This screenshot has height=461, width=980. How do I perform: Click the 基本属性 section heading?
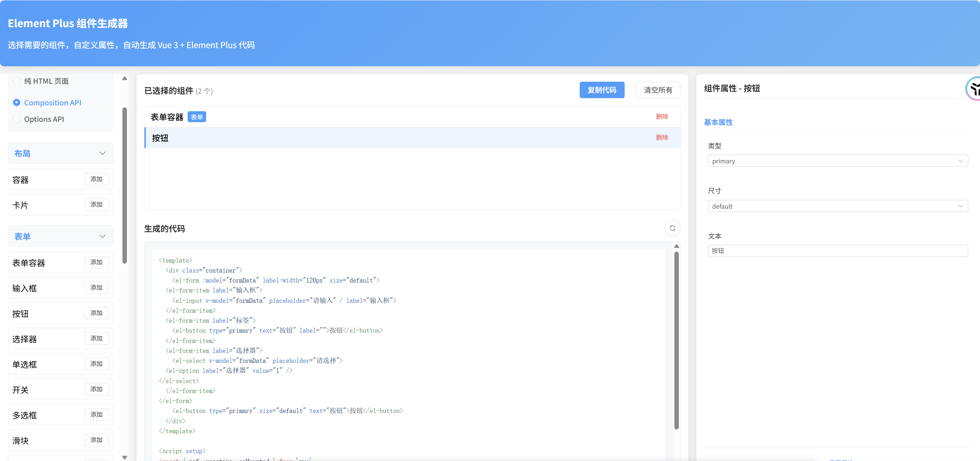pyautogui.click(x=718, y=122)
